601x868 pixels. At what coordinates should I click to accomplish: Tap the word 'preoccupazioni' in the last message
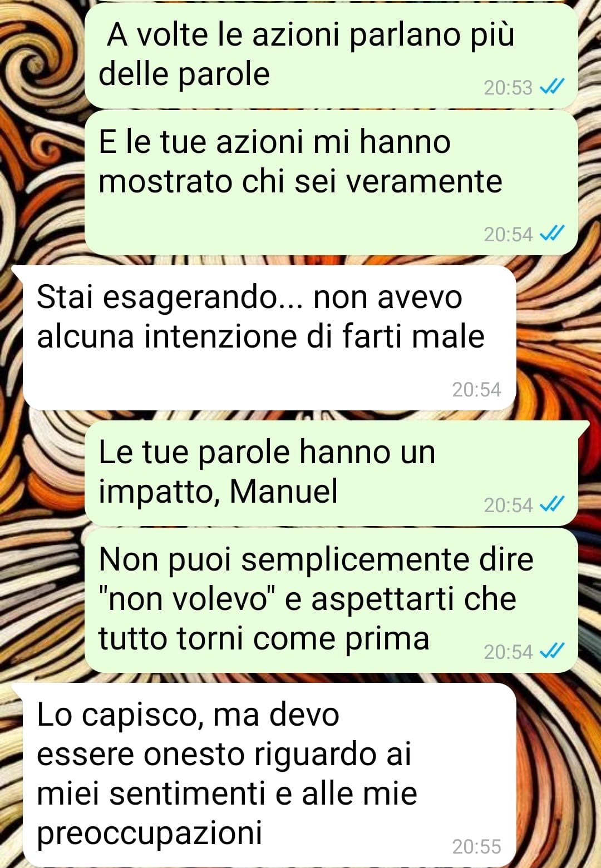click(x=150, y=834)
